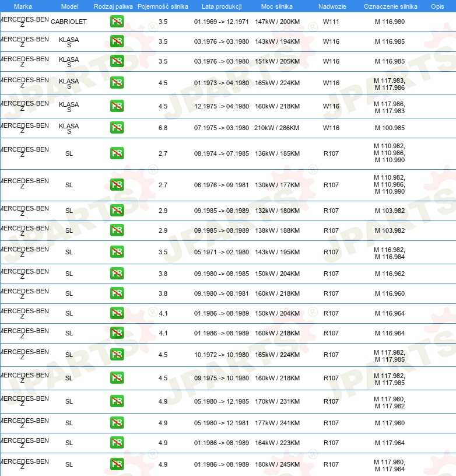Select fuel icon in 01.1973 -> 04.1980 row
This screenshot has height=476, width=456.
click(x=117, y=83)
